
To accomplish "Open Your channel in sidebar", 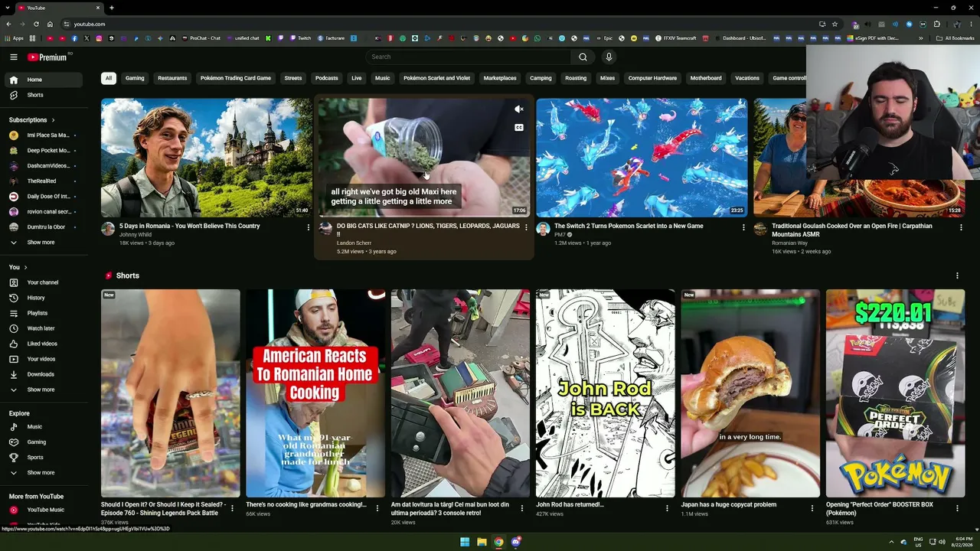I will point(43,282).
